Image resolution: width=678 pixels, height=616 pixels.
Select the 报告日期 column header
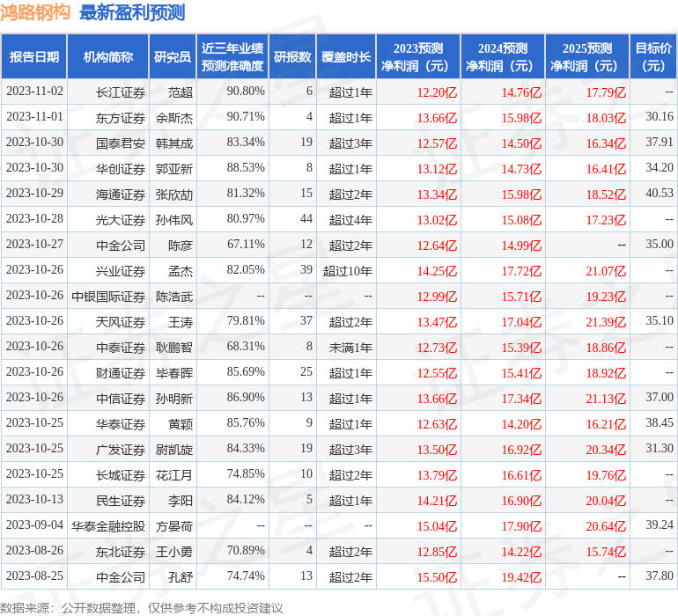(x=34, y=57)
